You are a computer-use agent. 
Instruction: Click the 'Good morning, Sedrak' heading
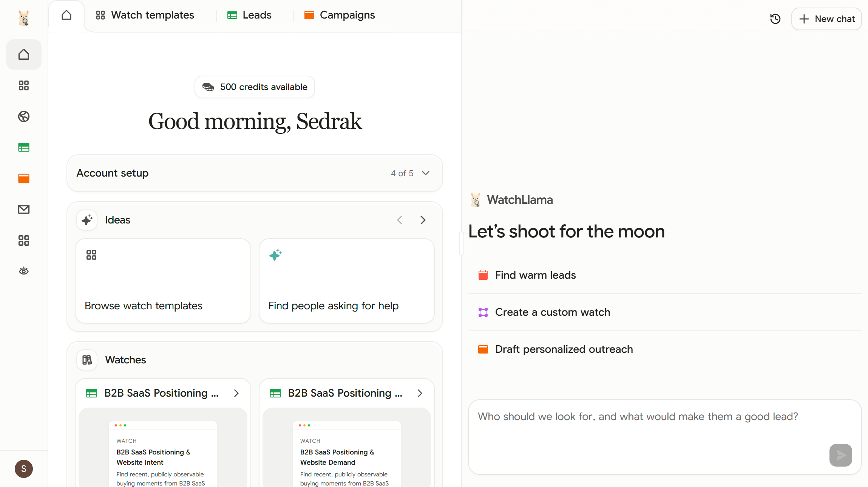coord(255,122)
